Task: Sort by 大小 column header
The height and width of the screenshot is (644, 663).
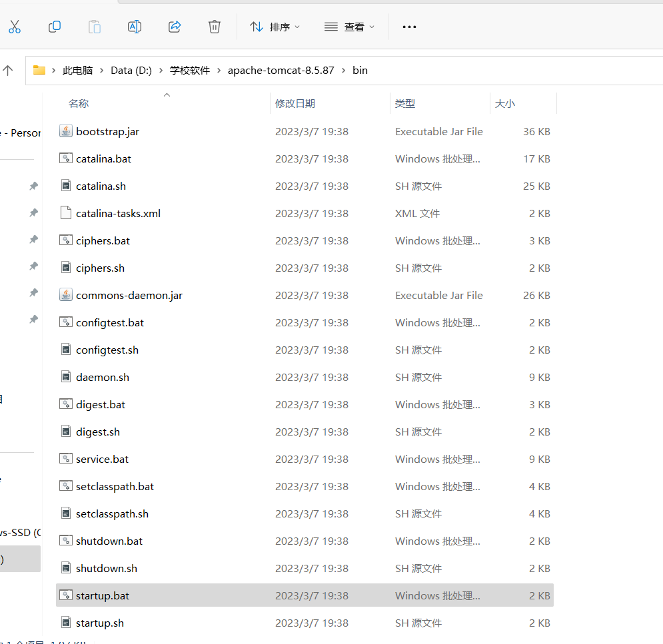Action: pyautogui.click(x=505, y=103)
